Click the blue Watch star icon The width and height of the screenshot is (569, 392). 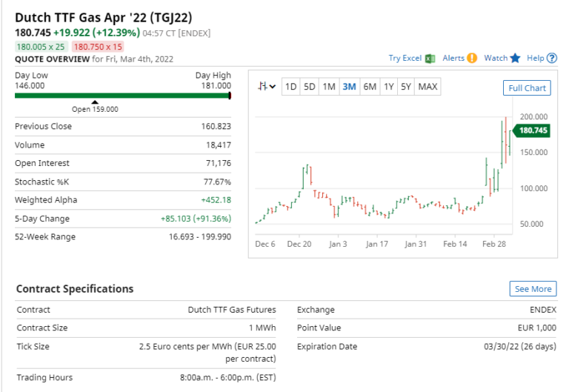pos(516,58)
